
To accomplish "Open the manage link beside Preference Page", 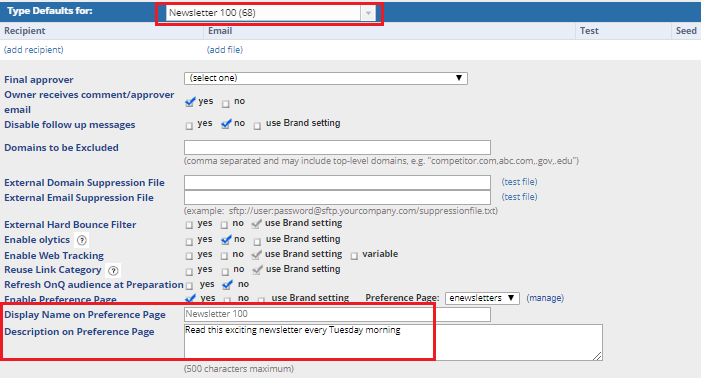I will pos(545,298).
